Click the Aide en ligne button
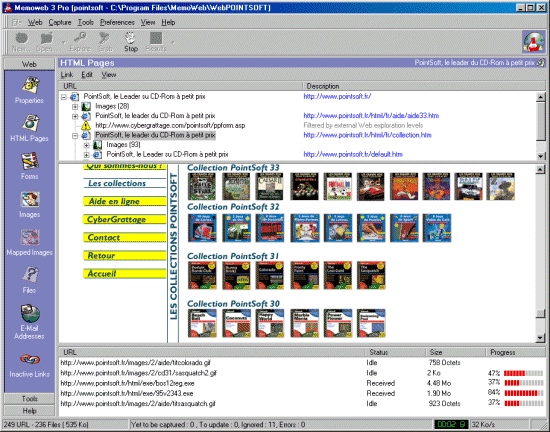 click(125, 201)
